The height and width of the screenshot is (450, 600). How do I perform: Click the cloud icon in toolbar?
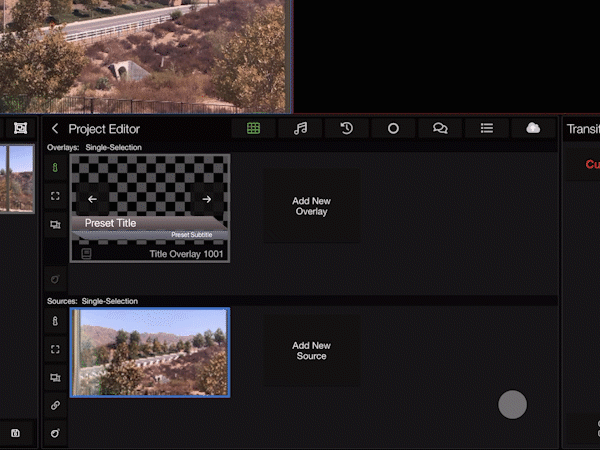tap(533, 128)
